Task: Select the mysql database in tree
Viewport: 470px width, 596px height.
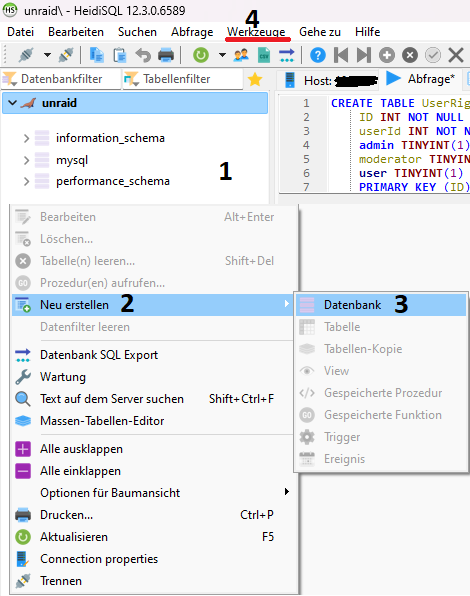Action: [72, 160]
